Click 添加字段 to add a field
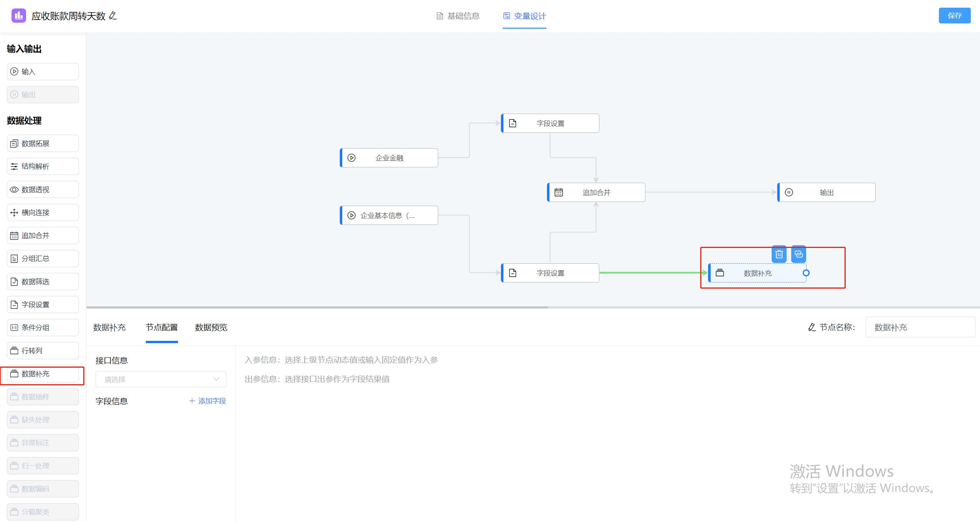 [x=207, y=401]
